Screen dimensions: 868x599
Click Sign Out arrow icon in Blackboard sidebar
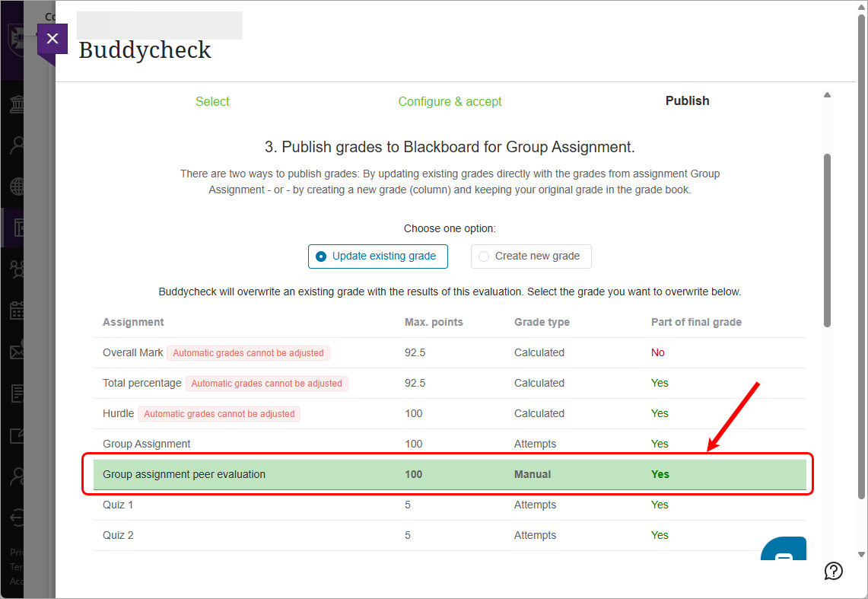coord(17,518)
